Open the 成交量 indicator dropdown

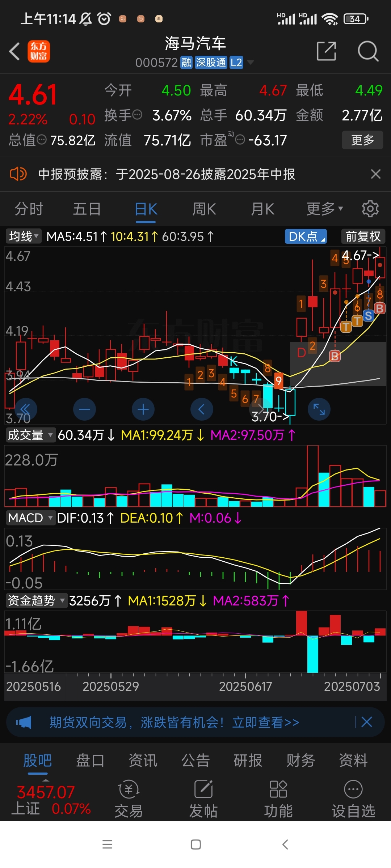point(31,435)
